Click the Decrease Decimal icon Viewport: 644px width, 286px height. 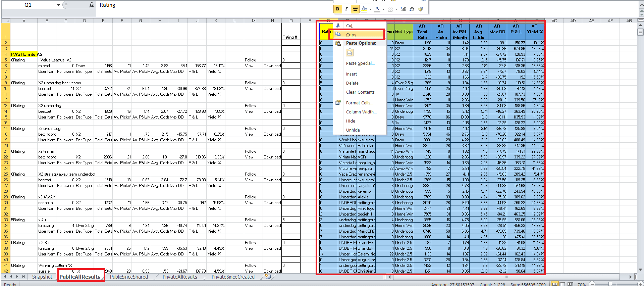point(412,9)
